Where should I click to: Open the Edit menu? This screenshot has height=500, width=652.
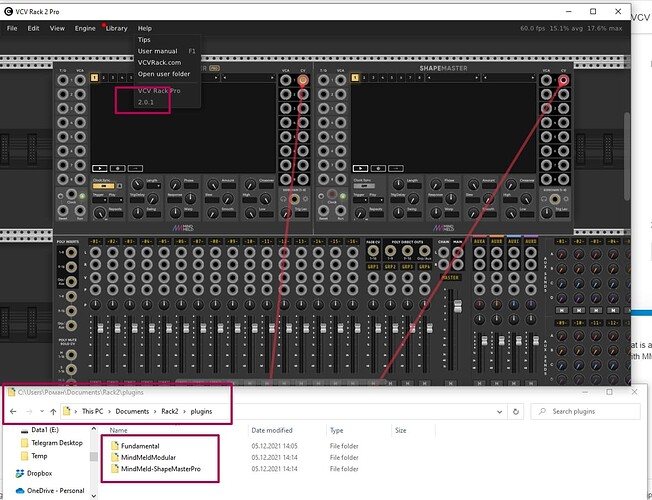click(33, 28)
